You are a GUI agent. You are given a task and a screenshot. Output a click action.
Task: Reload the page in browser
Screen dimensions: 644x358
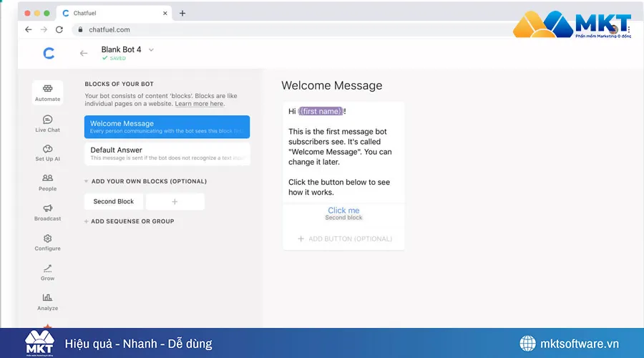tap(59, 29)
